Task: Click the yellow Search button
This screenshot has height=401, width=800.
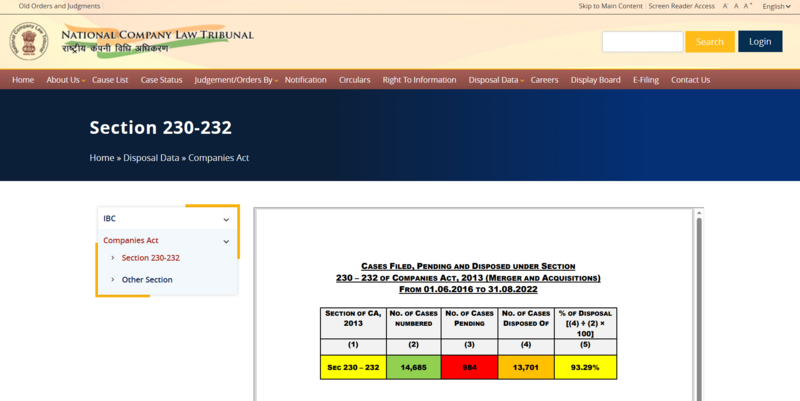Action: 710,41
